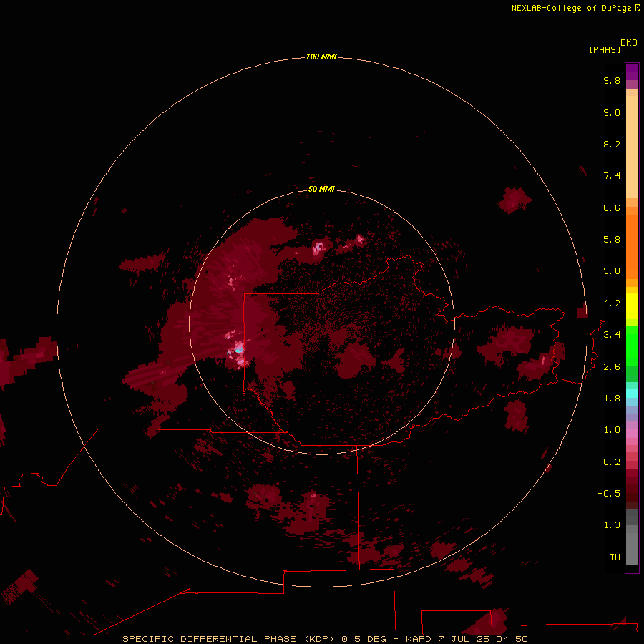Pick the pale peach segment of the color bar

(632, 147)
